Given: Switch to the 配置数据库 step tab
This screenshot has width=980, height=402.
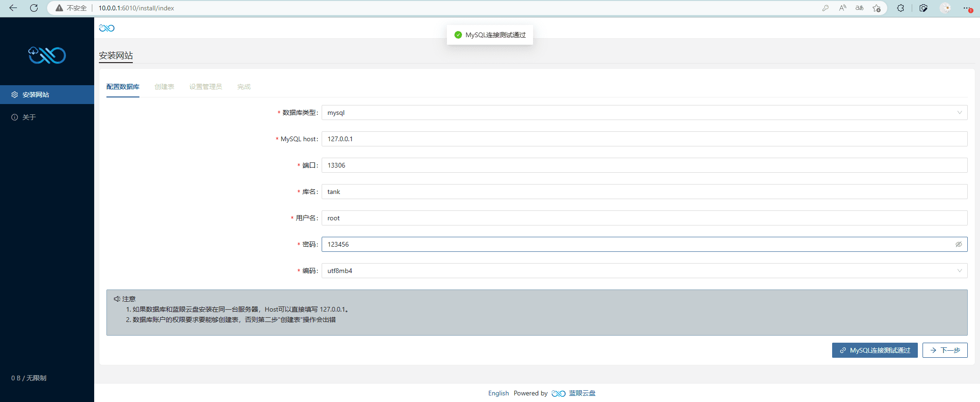Looking at the screenshot, I should [x=123, y=87].
